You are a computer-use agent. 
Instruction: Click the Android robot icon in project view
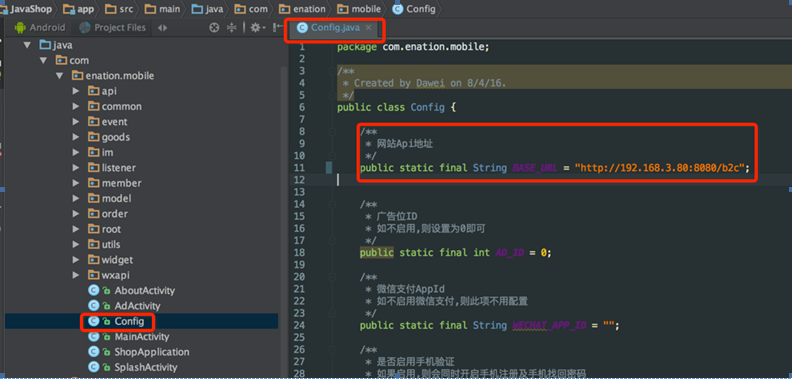click(x=20, y=28)
